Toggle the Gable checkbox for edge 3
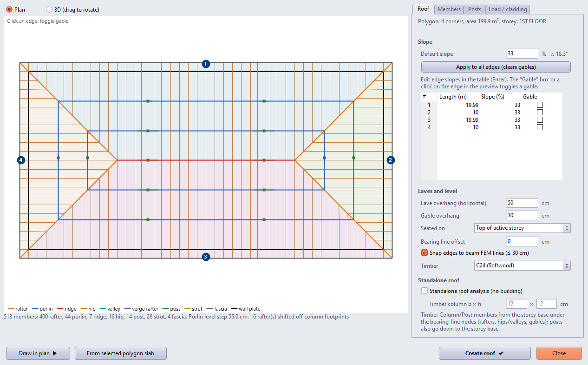 (540, 120)
